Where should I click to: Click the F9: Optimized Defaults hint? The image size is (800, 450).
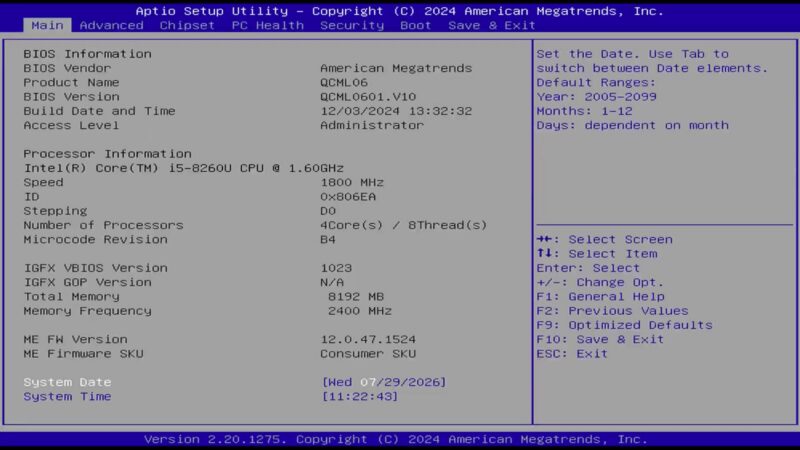[x=624, y=325]
